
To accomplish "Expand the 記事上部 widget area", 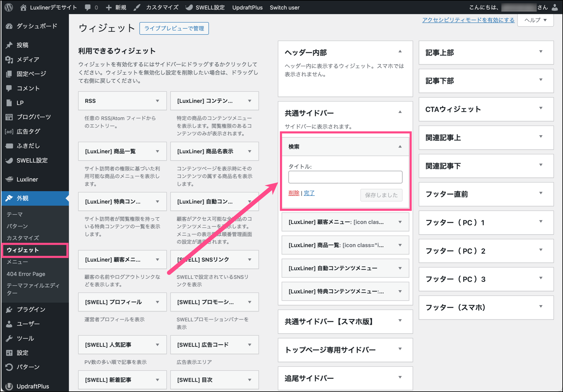I will click(x=540, y=52).
